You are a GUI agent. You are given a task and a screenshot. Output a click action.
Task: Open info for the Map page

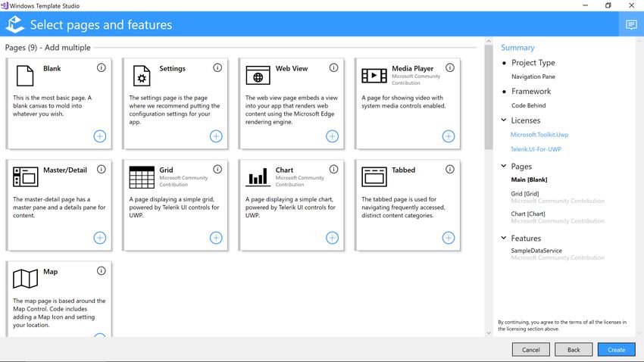[102, 270]
